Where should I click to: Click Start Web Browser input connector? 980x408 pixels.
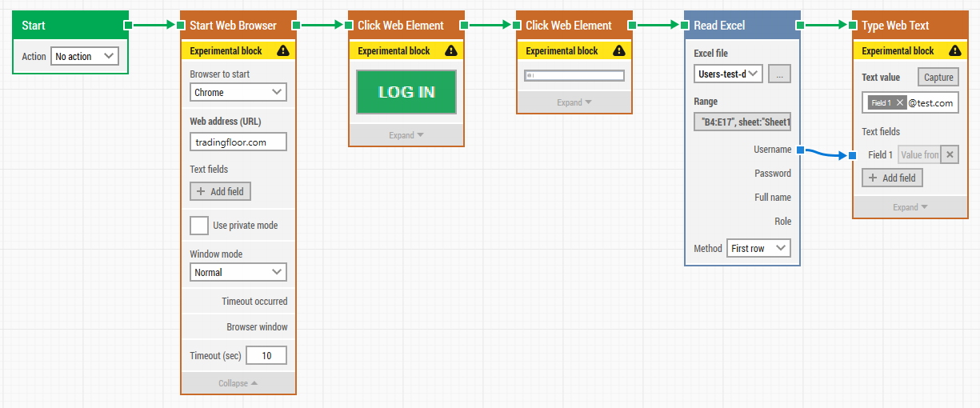pos(181,26)
